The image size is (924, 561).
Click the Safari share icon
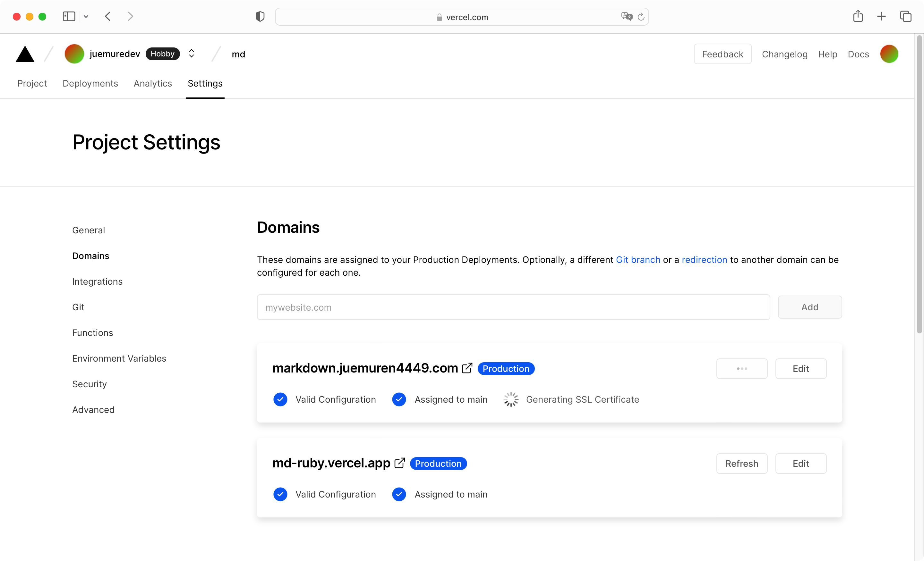click(x=858, y=16)
